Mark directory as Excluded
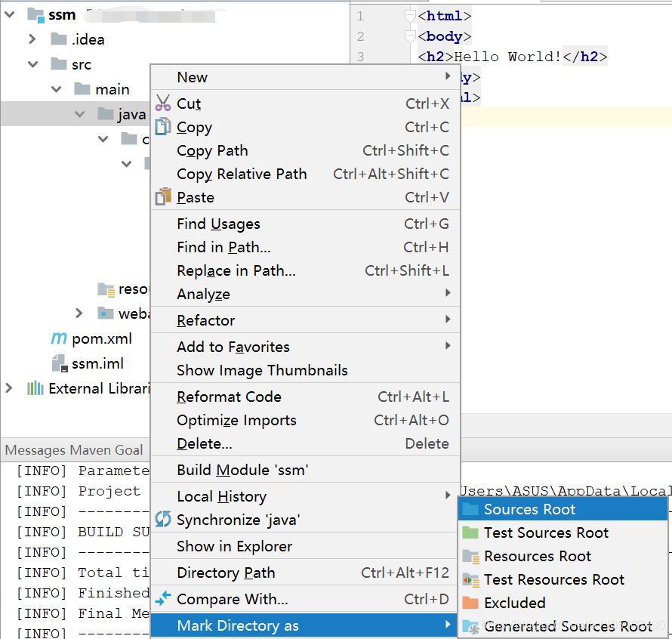 click(x=563, y=603)
